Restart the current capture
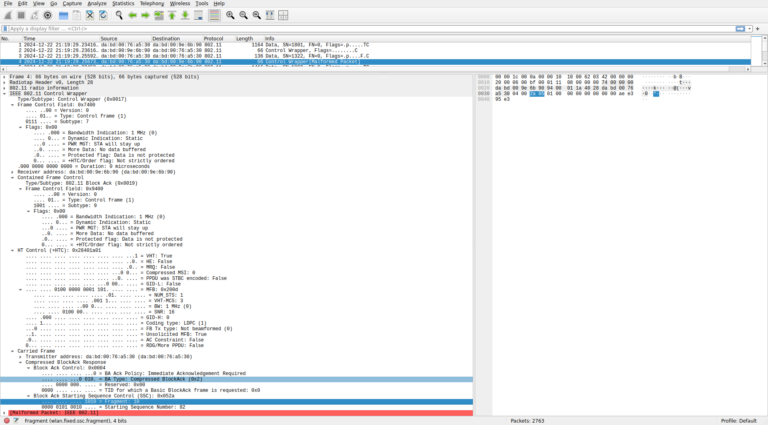This screenshot has height=425, width=768. (34, 15)
